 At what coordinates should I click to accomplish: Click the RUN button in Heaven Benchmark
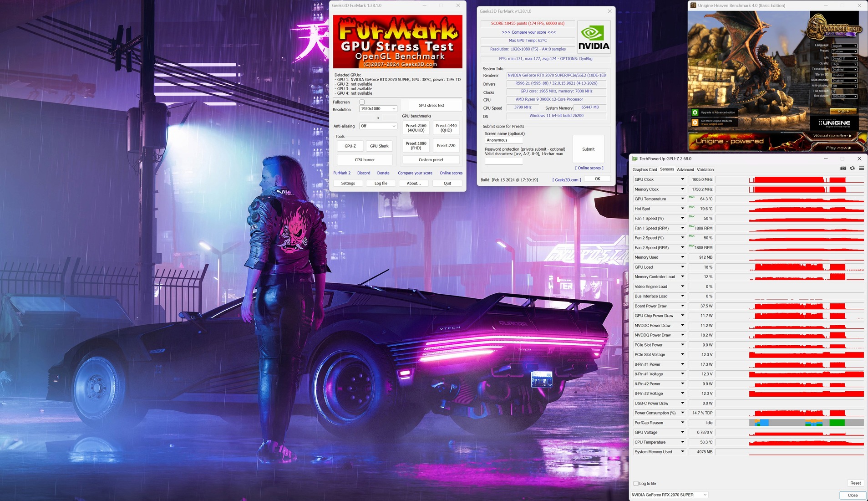843,111
